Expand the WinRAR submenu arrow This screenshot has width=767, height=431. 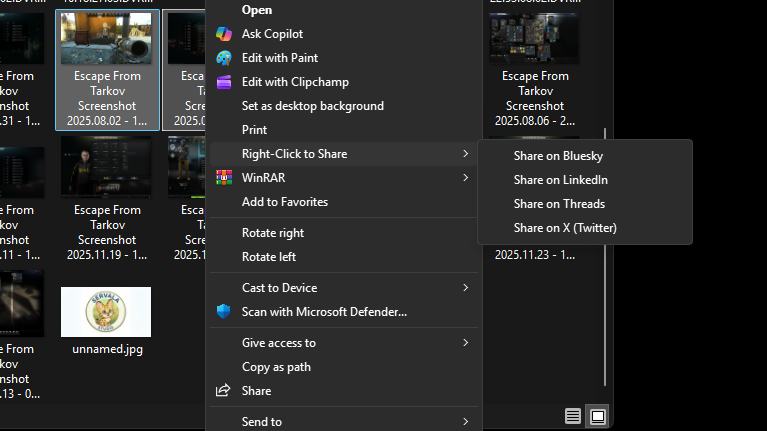coord(465,178)
